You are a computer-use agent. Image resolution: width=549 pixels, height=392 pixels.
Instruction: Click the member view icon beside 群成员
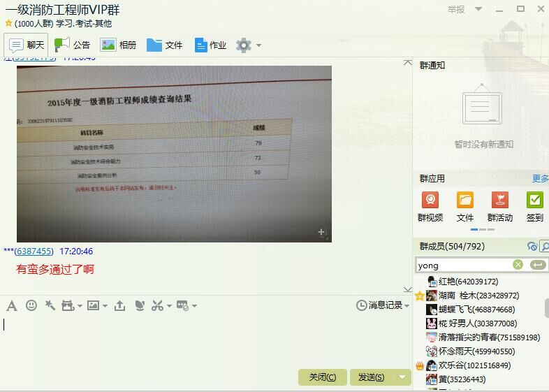tap(532, 246)
